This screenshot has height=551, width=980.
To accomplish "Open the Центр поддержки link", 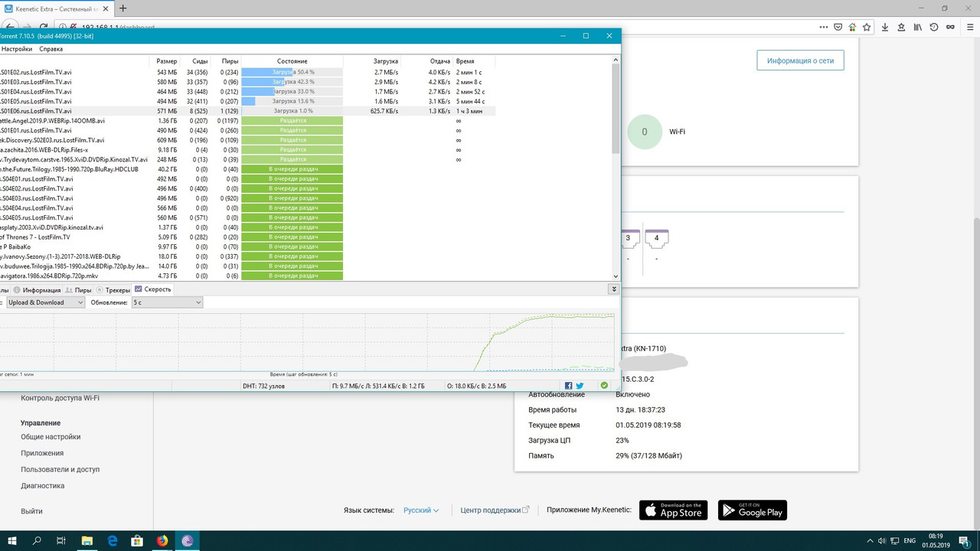I will pyautogui.click(x=495, y=510).
